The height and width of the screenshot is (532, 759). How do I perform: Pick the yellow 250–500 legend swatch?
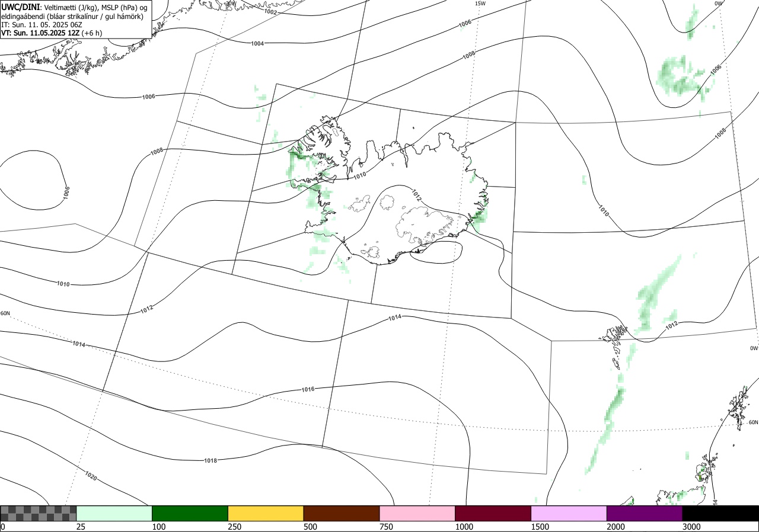[x=266, y=513]
